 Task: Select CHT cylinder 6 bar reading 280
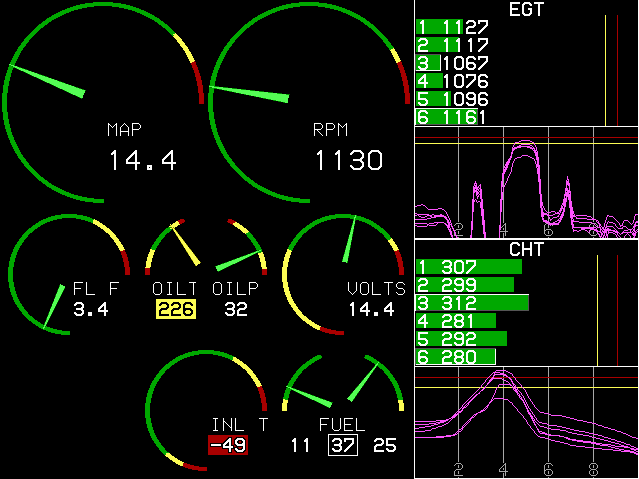456,357
